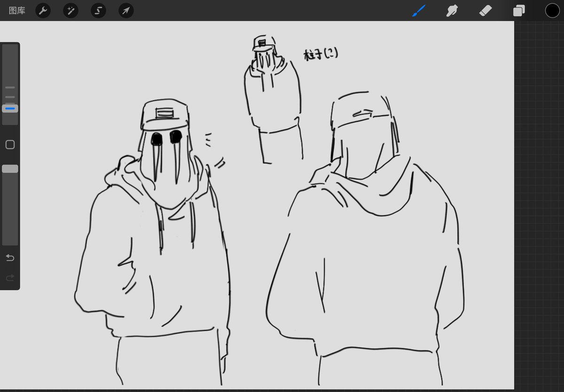The height and width of the screenshot is (392, 564).
Task: Select the Eraser tool
Action: coord(486,10)
